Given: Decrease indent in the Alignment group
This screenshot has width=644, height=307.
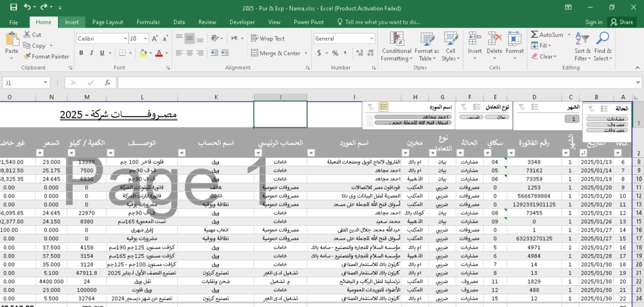Looking at the screenshot, I should 214,53.
